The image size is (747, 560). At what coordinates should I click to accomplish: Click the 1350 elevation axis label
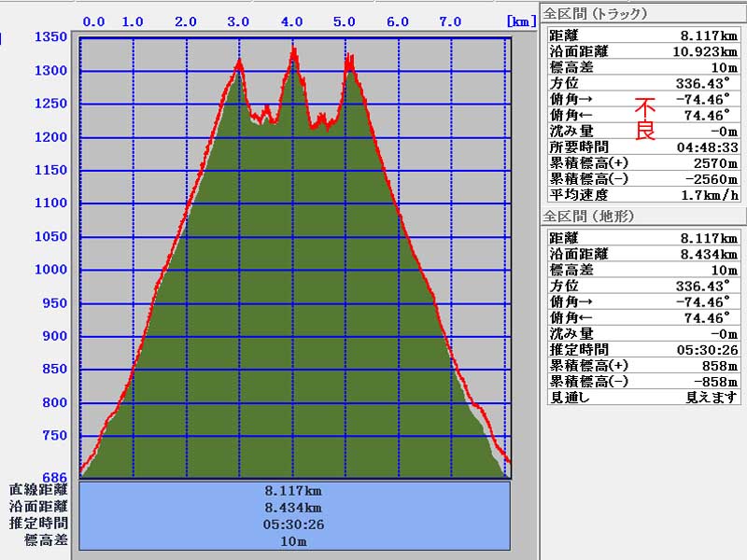[x=50, y=37]
